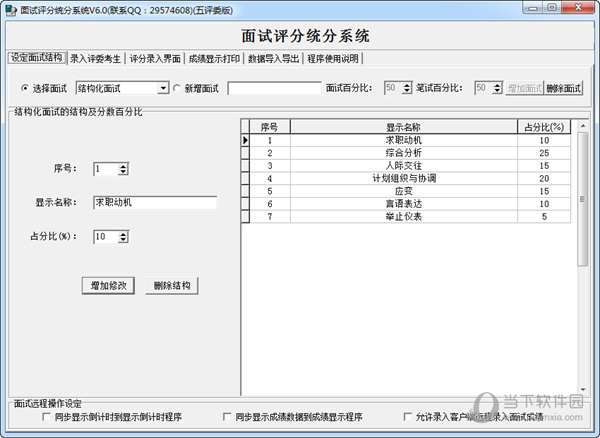
Task: Switch to the 录入评委考生 tab
Action: click(96, 58)
